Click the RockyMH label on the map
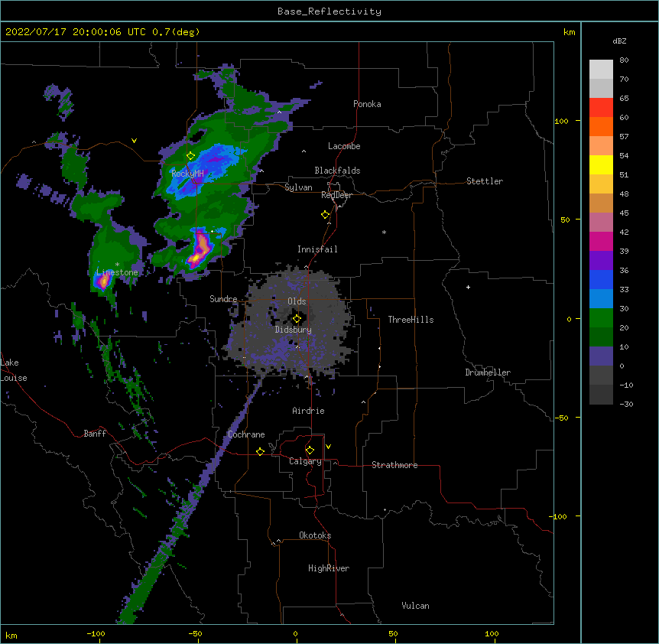Viewport: 659px width, 644px height. click(187, 174)
